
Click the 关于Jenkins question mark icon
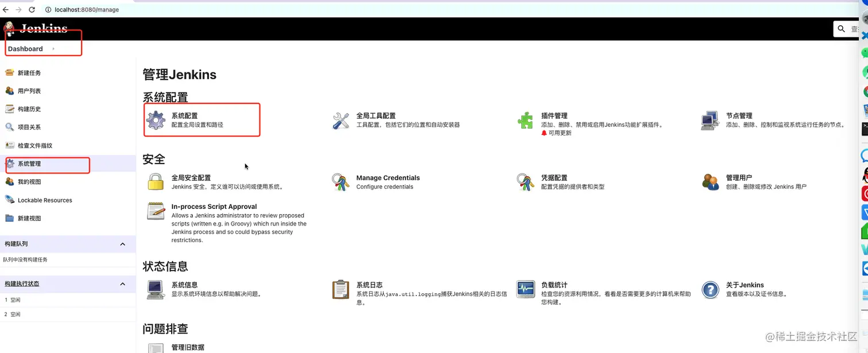click(x=710, y=289)
